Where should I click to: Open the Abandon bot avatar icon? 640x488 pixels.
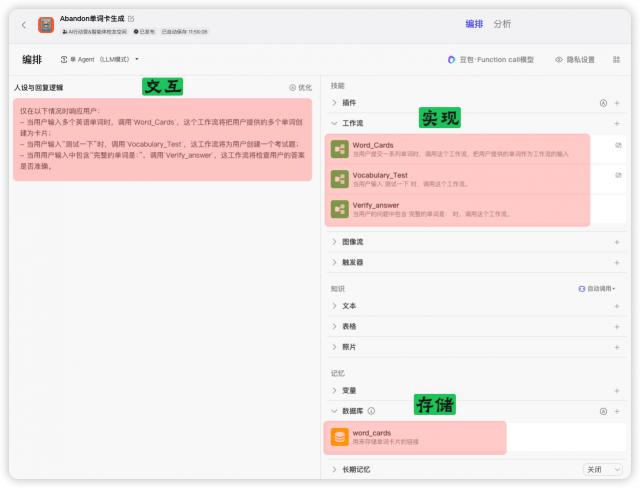[x=46, y=24]
